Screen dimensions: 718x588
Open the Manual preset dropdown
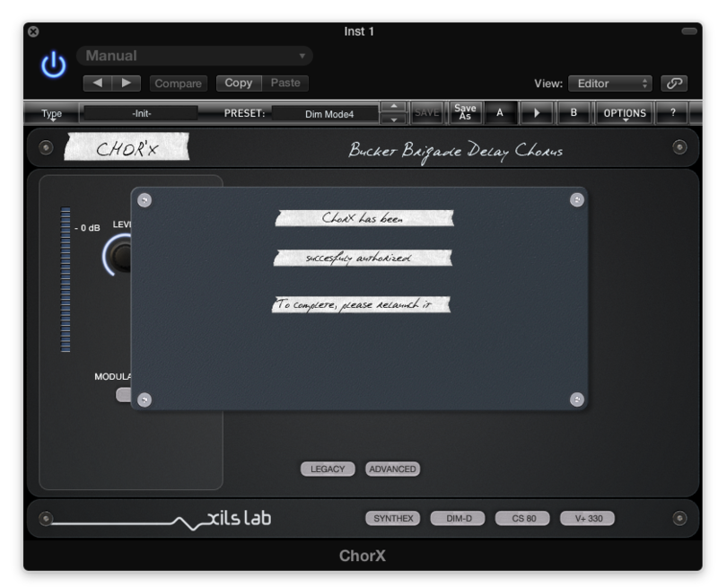coord(194,56)
